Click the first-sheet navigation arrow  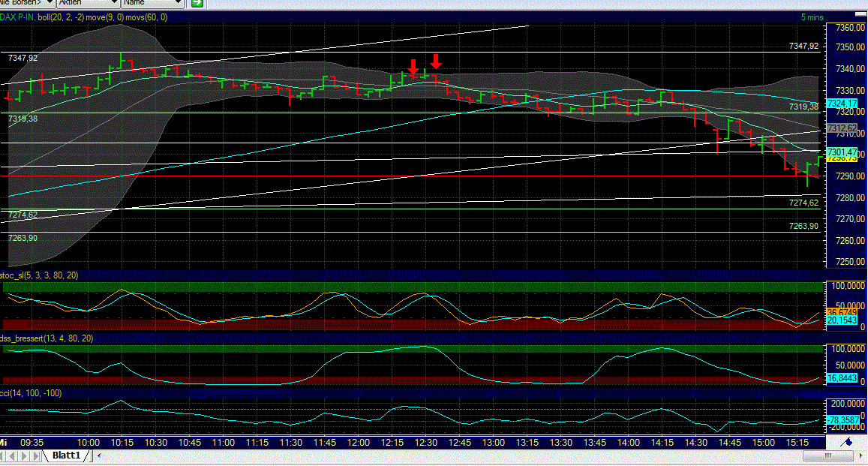point(2,455)
